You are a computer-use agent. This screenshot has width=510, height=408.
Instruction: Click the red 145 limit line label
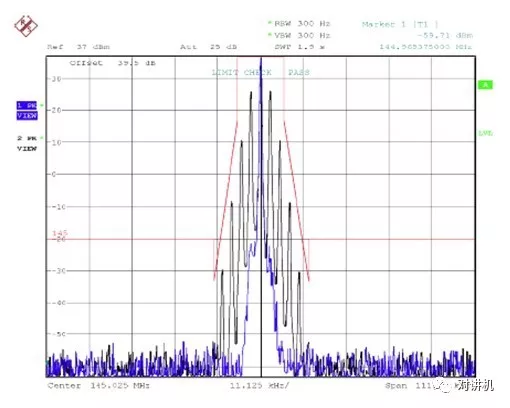(60, 233)
